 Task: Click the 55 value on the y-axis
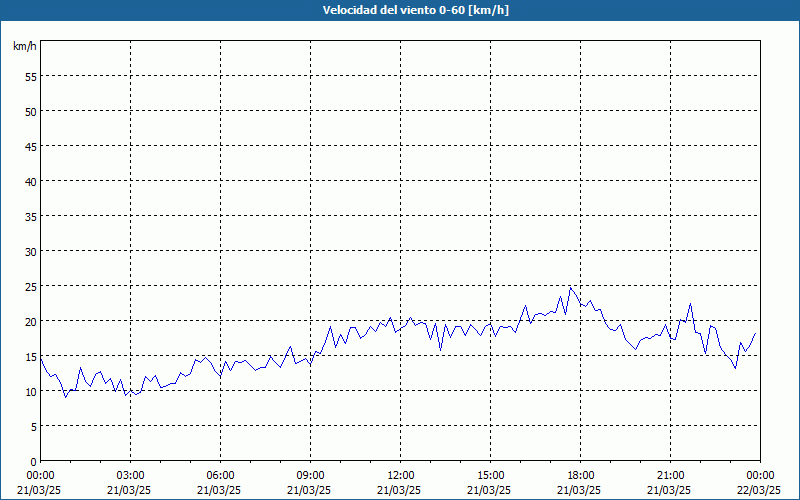pyautogui.click(x=30, y=76)
